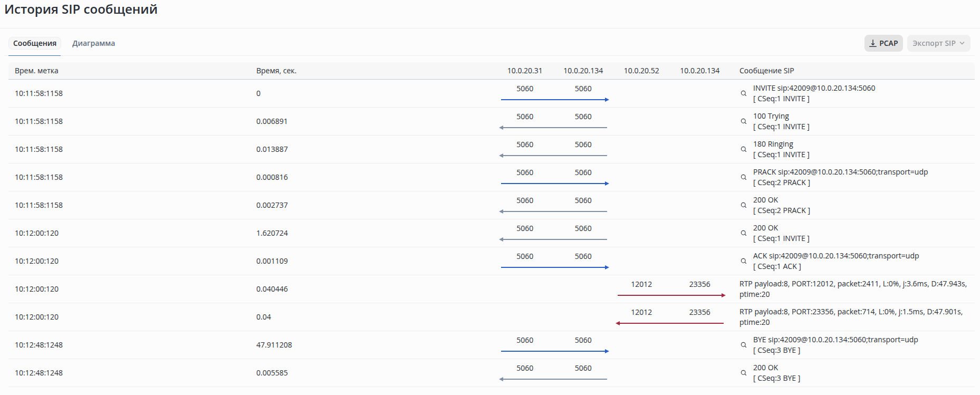The height and width of the screenshot is (395, 980).
Task: Open magnifier for 200 OK CSeq:1 INVITE
Action: 743,233
